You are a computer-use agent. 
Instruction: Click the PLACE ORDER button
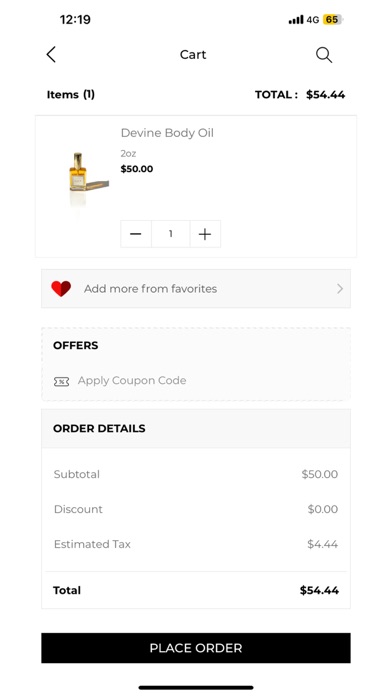point(196,648)
